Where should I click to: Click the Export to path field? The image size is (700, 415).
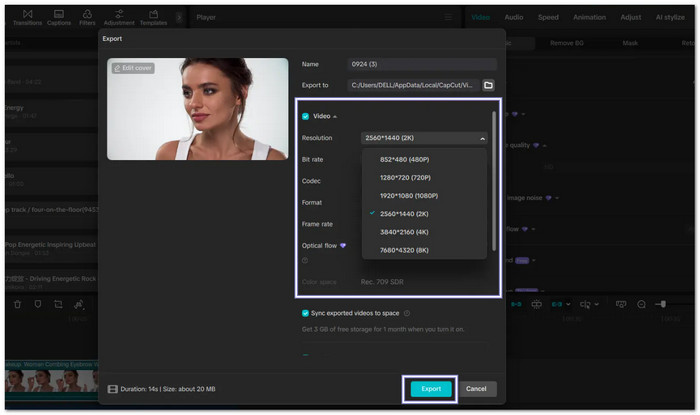coord(413,85)
